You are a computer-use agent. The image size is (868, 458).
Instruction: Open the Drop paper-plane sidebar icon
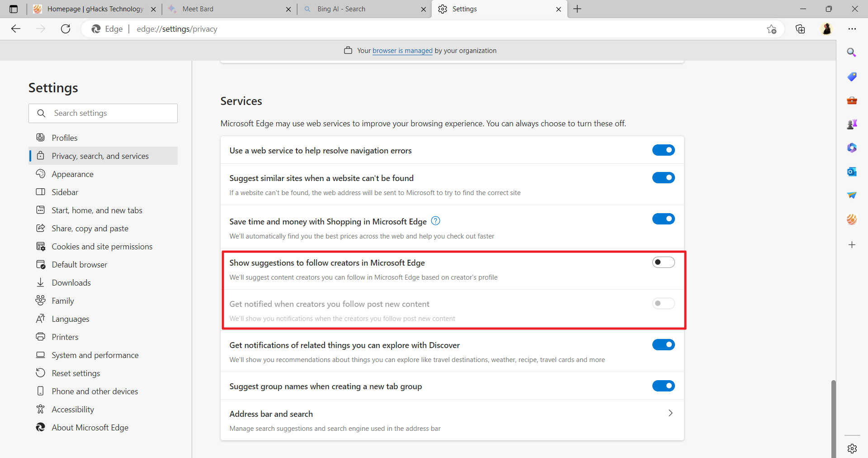[x=852, y=195]
